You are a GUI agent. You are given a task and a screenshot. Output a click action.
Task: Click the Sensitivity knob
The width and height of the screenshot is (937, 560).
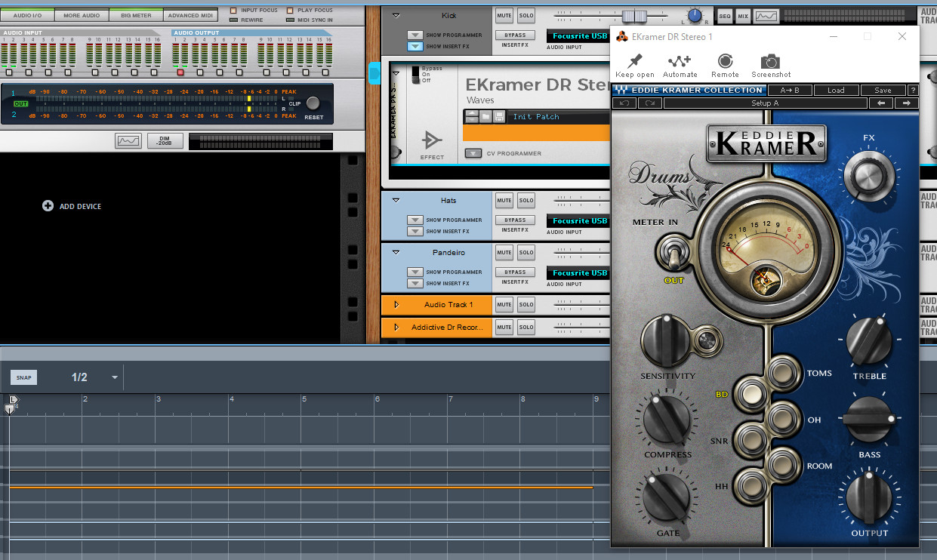667,340
